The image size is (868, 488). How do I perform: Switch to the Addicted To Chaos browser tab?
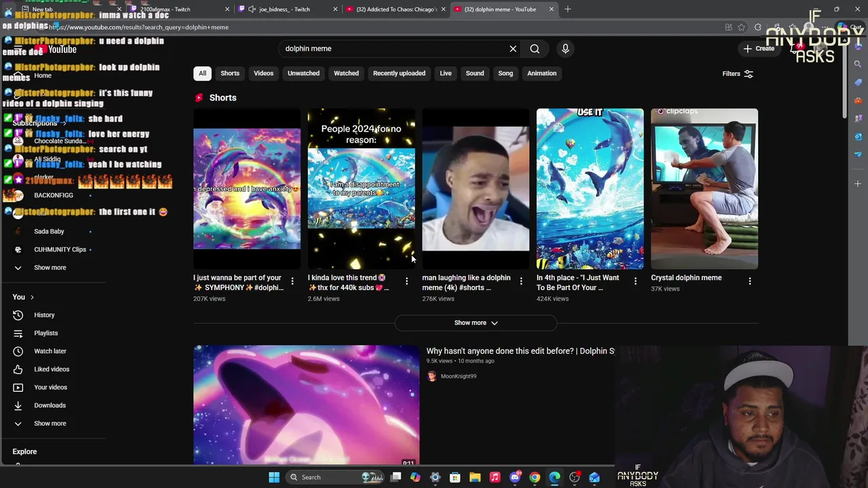pos(395,9)
